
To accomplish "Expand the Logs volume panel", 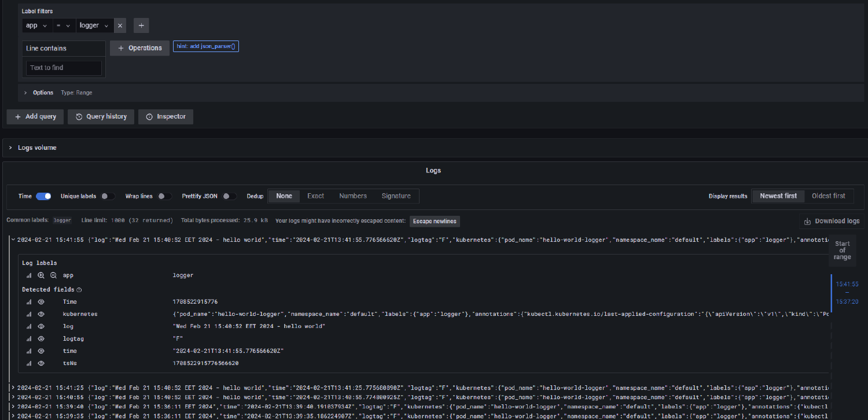I will pyautogui.click(x=10, y=148).
